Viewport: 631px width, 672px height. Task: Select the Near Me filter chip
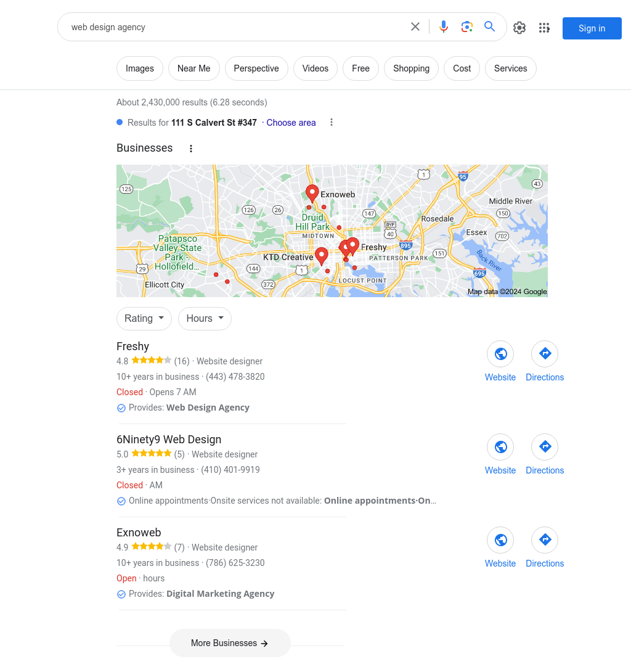point(193,68)
